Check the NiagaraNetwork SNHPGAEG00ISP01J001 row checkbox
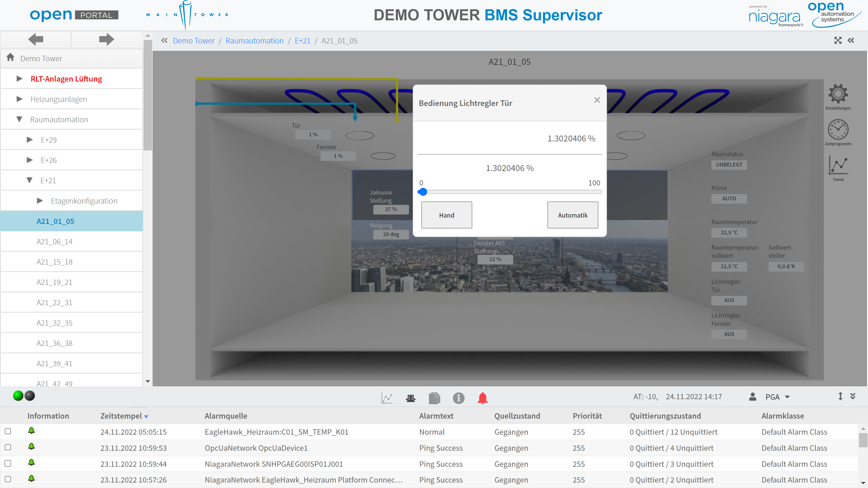Viewport: 868px width, 488px height. (8, 463)
